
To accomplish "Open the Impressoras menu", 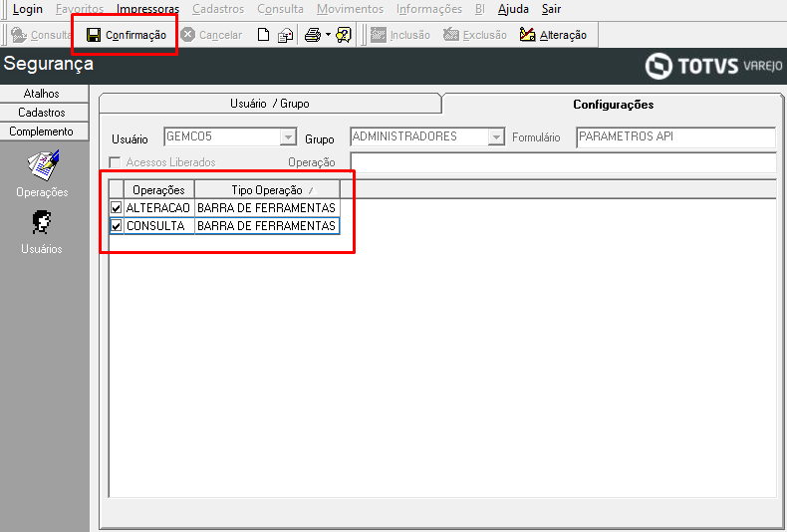I will tap(147, 9).
